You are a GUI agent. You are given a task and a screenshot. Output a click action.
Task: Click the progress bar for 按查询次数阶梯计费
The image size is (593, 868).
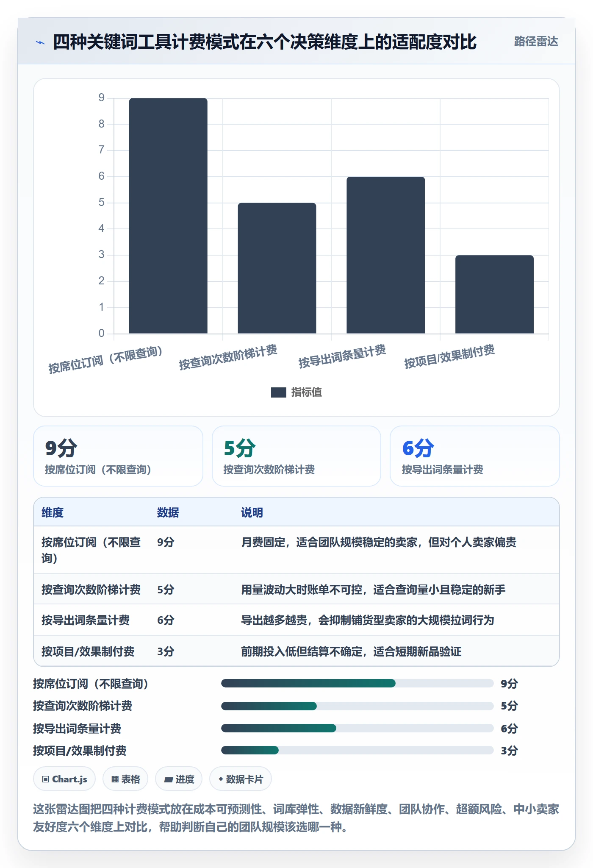[x=357, y=706]
